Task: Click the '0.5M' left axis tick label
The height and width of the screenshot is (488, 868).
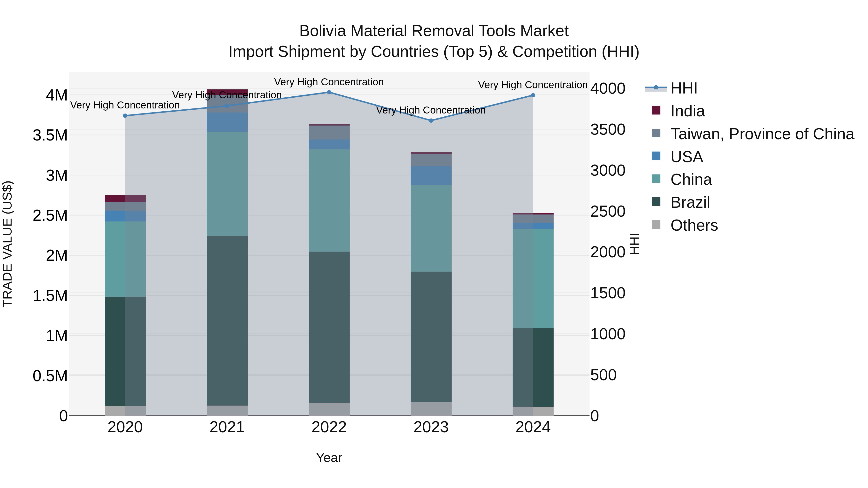Action: [50, 376]
